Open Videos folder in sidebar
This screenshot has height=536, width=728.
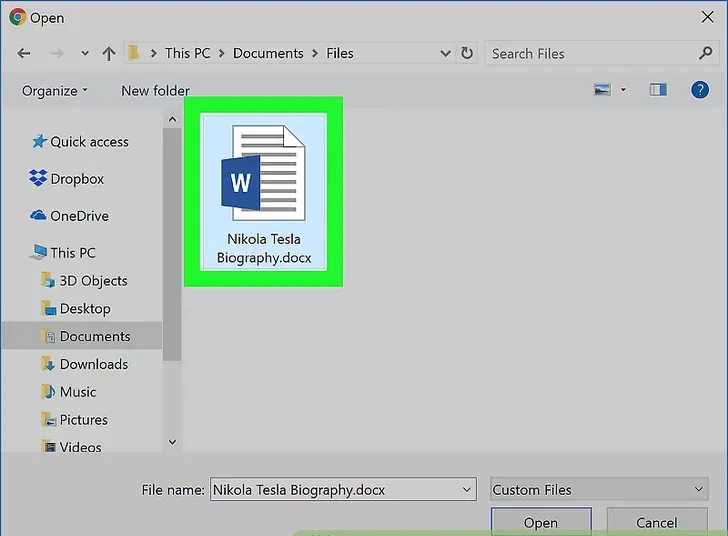(71, 447)
